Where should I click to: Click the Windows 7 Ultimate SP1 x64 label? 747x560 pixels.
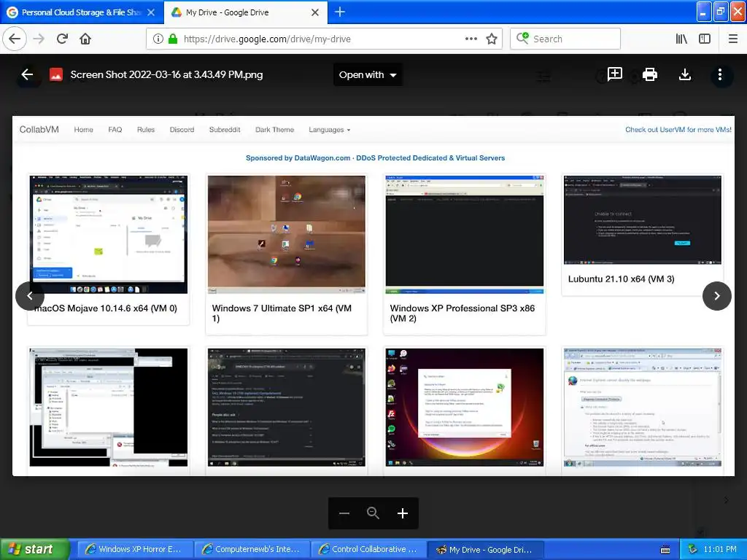[282, 314]
